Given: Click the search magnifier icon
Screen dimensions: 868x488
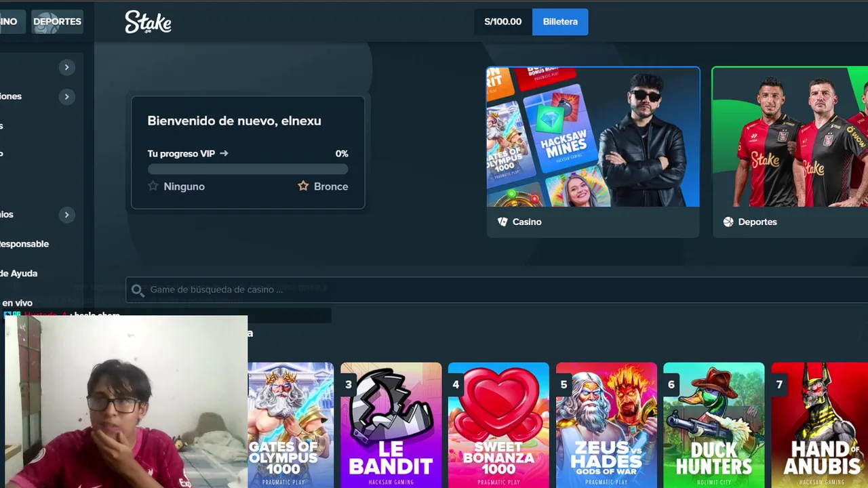Looking at the screenshot, I should coord(138,290).
